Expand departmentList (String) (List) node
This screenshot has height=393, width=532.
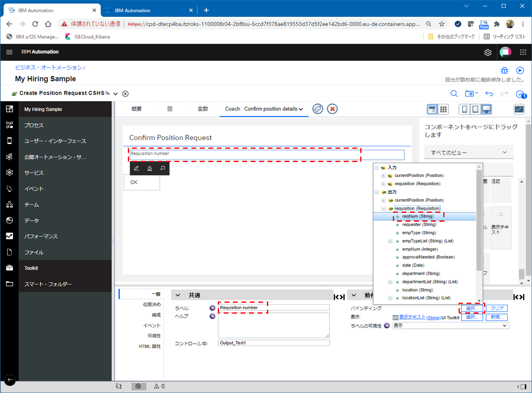pos(390,282)
